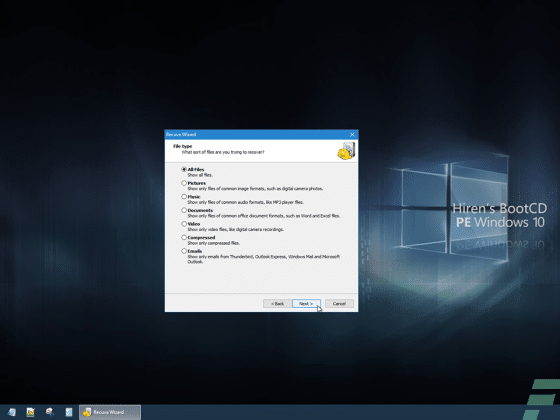560x420 pixels.
Task: Click the Back button
Action: [x=277, y=304]
